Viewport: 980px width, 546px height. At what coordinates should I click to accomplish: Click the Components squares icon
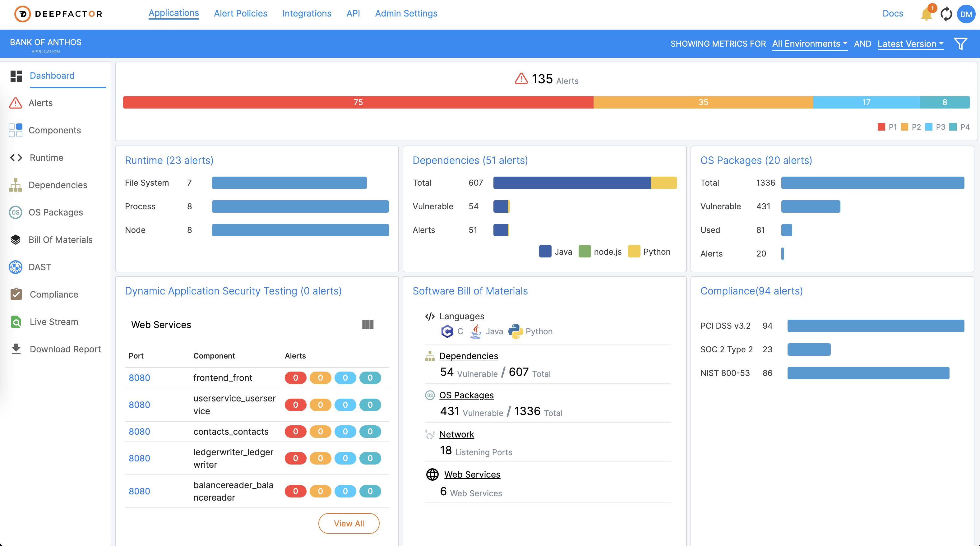tap(16, 130)
